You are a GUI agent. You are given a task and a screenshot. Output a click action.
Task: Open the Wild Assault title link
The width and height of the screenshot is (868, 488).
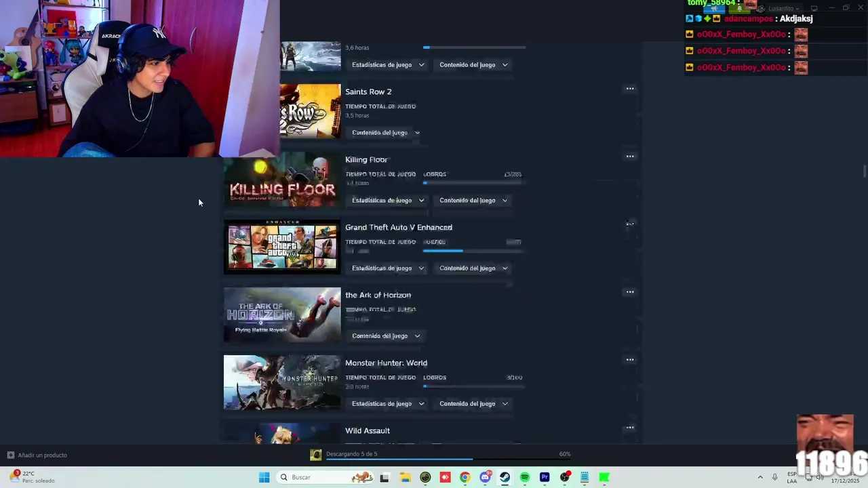[368, 430]
